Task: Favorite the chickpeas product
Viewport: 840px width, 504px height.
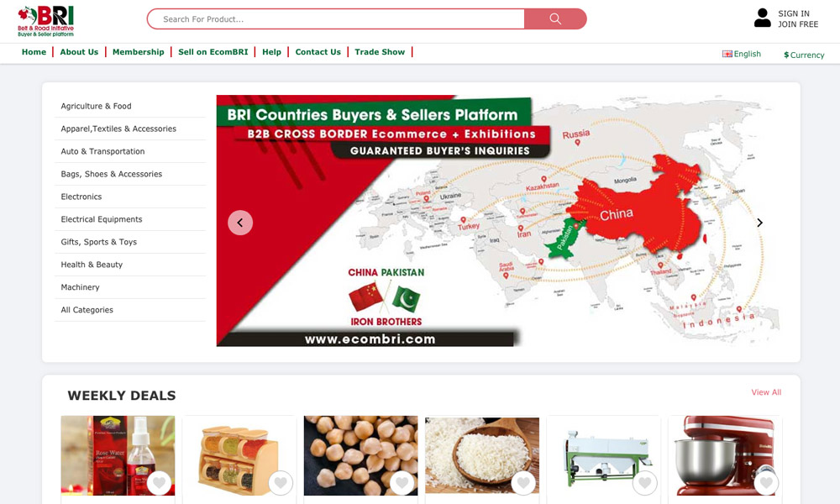Action: click(402, 483)
